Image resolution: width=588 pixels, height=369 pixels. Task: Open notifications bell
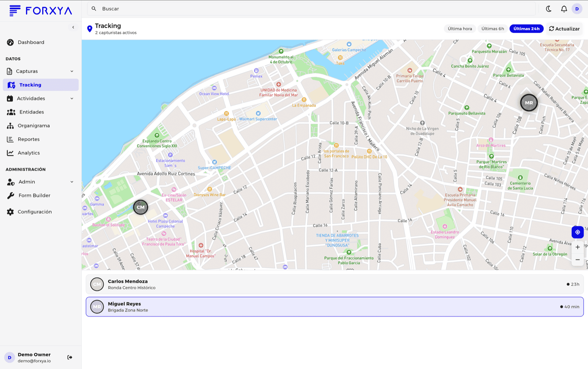[x=564, y=9]
